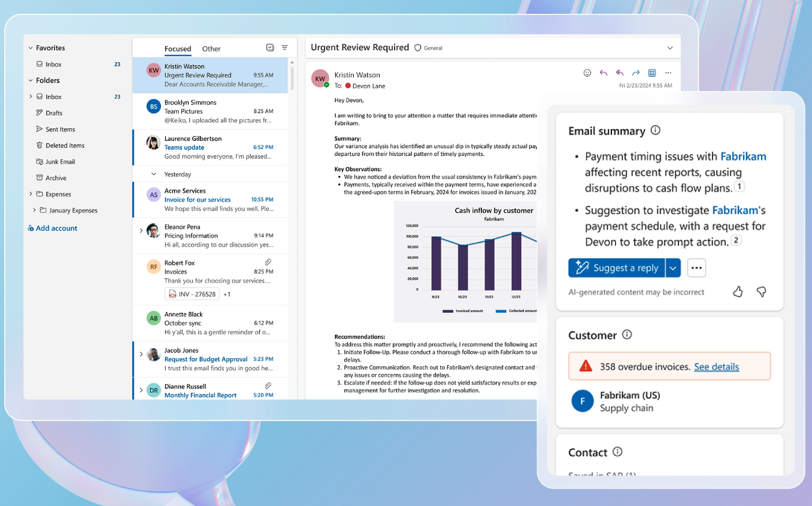The image size is (812, 506).
Task: Click Robert Fox's RF avatar
Action: tap(154, 266)
